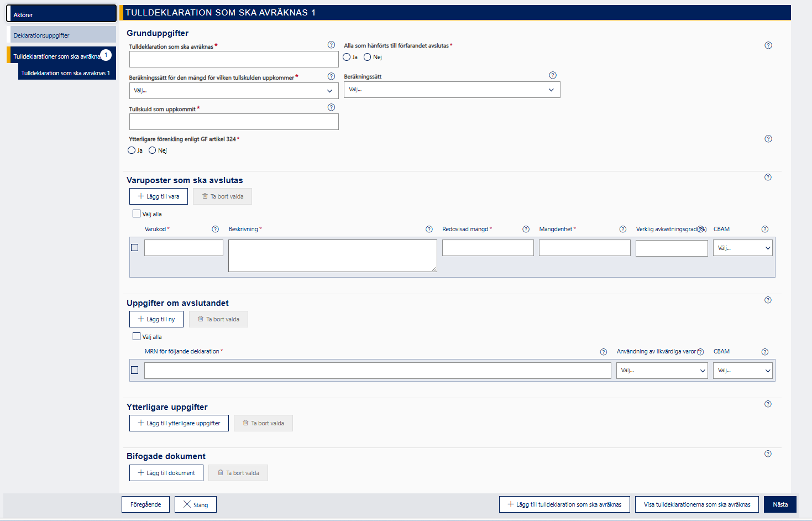Show help for MRN för följande deklaration
812x521 pixels.
[x=604, y=352]
